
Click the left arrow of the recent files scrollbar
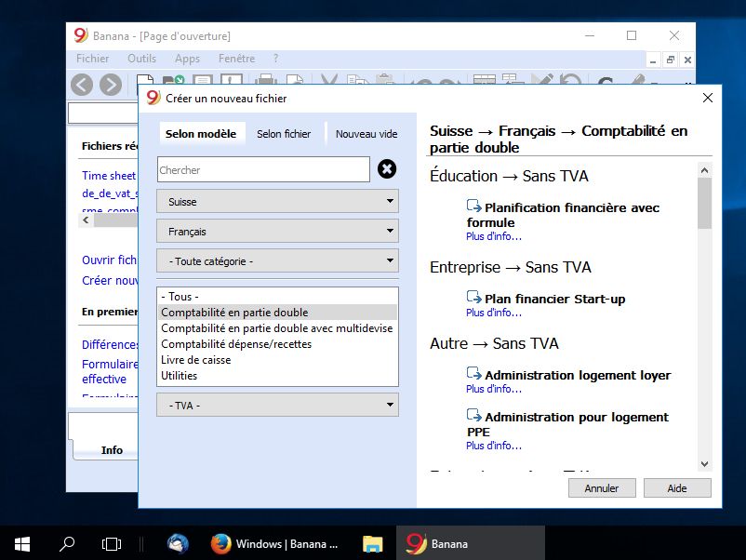point(86,220)
